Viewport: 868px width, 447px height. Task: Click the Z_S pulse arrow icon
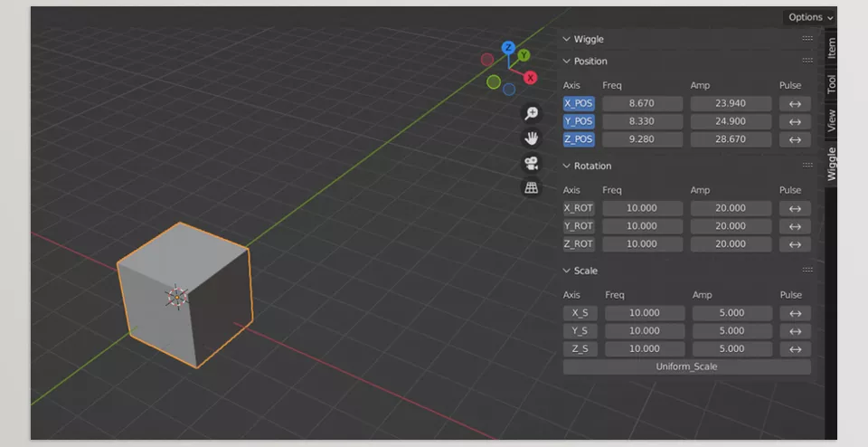coord(795,349)
